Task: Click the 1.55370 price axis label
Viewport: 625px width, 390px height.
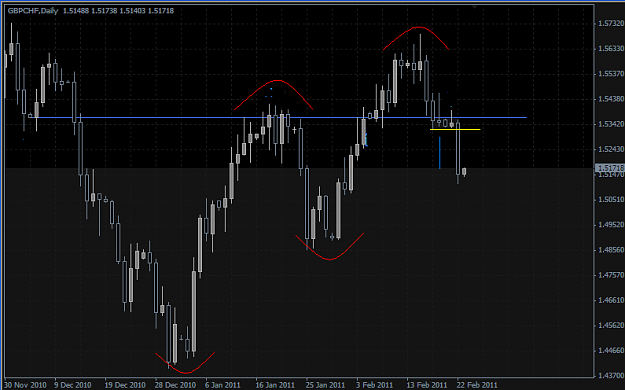Action: [611, 74]
